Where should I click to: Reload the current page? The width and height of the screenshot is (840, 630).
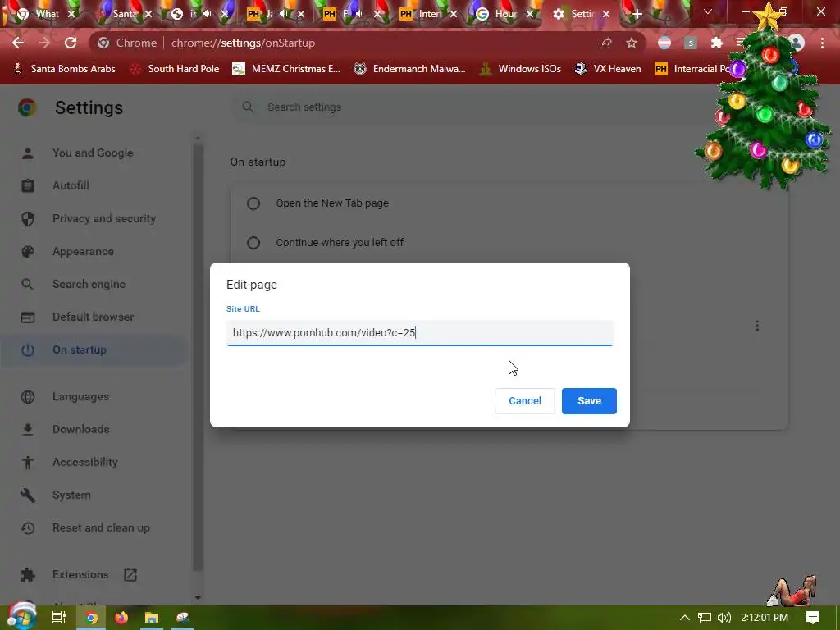click(x=71, y=43)
